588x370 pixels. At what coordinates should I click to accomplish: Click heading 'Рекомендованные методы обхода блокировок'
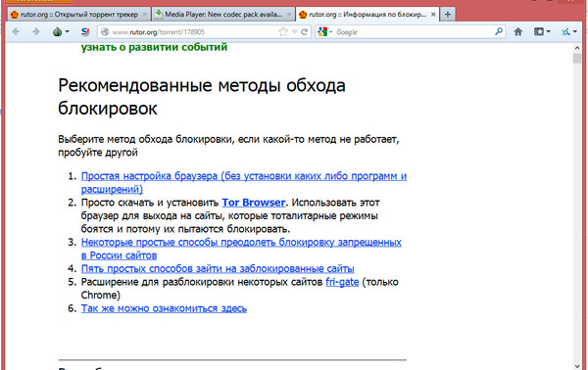point(202,97)
